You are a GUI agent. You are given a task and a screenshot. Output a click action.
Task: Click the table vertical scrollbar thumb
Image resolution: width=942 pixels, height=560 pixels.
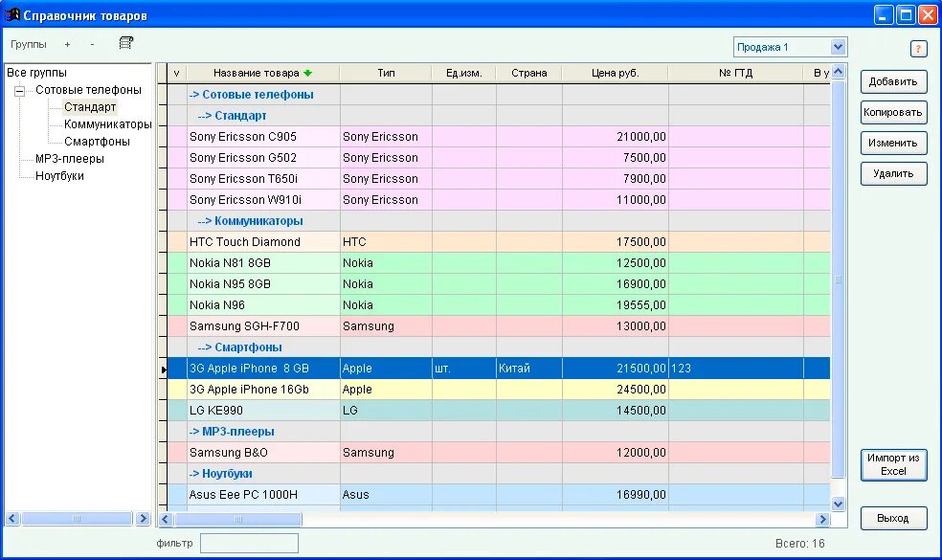tap(838, 280)
